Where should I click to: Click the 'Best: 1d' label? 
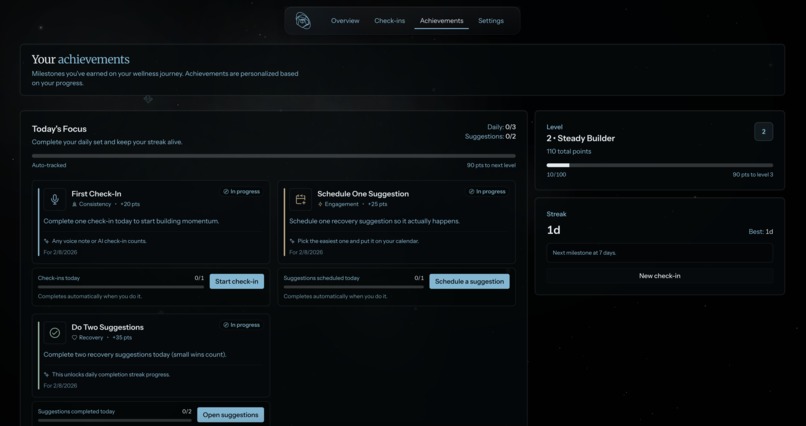pos(761,232)
